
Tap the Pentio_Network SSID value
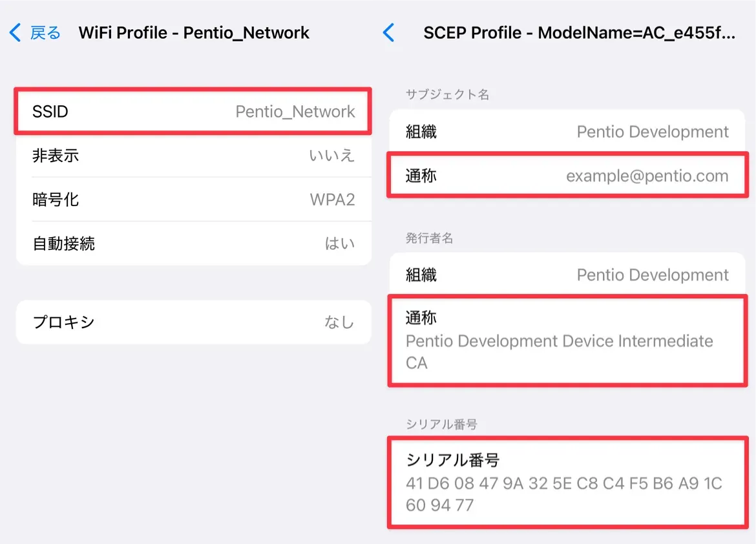[x=295, y=112]
